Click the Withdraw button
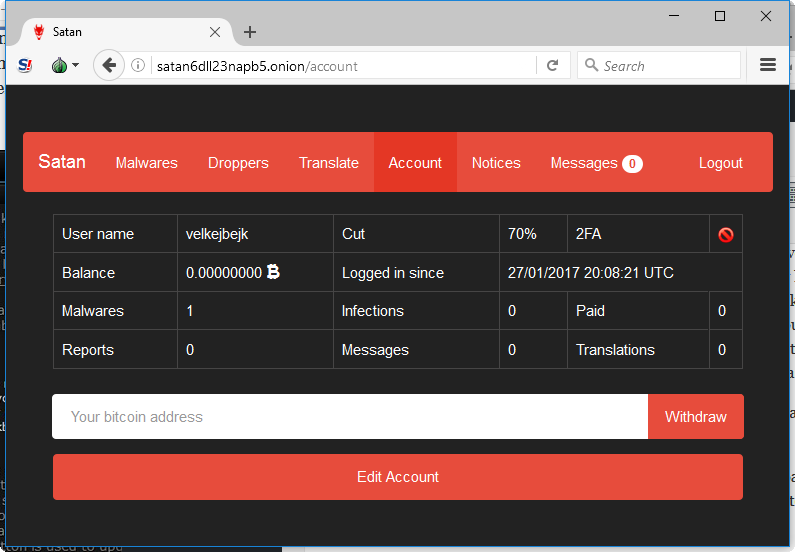This screenshot has height=552, width=795. (696, 417)
